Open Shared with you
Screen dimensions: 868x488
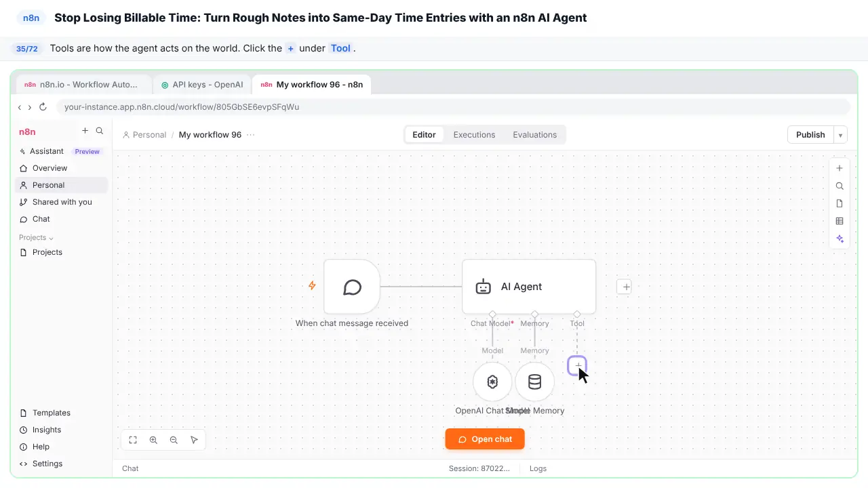(x=61, y=202)
